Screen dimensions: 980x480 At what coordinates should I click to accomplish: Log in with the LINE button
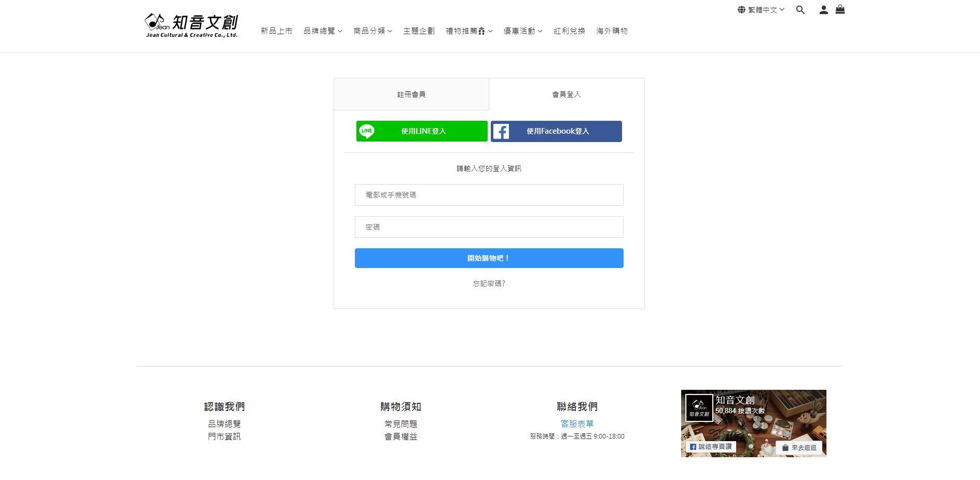(x=421, y=131)
